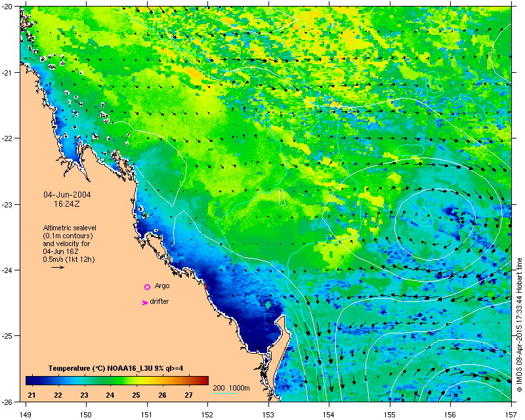The image size is (525, 420).
Task: Click the colorbar tick label "24"
Action: (x=110, y=395)
